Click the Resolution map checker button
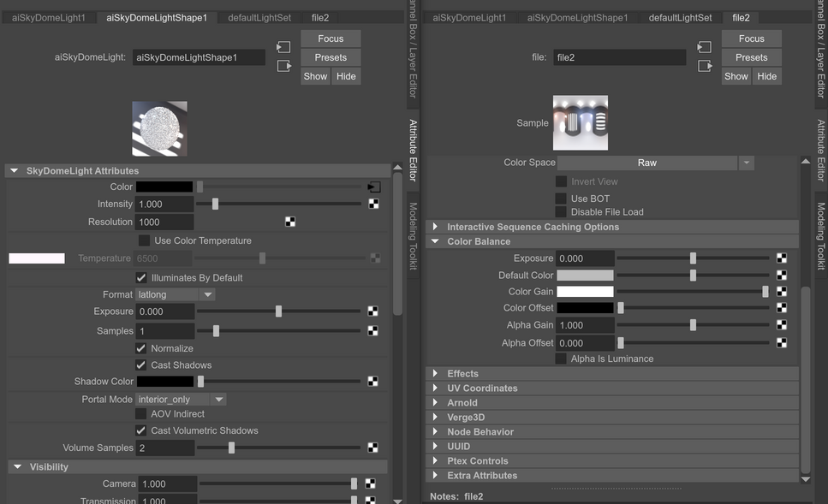Screen dimensions: 828x504 pyautogui.click(x=290, y=222)
